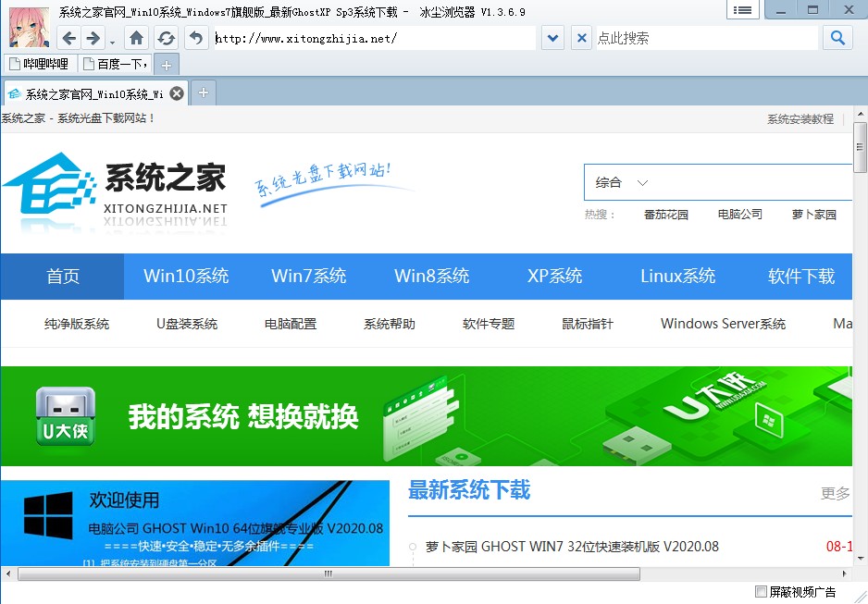
Task: Click the '点此搜索' search box
Action: point(707,38)
